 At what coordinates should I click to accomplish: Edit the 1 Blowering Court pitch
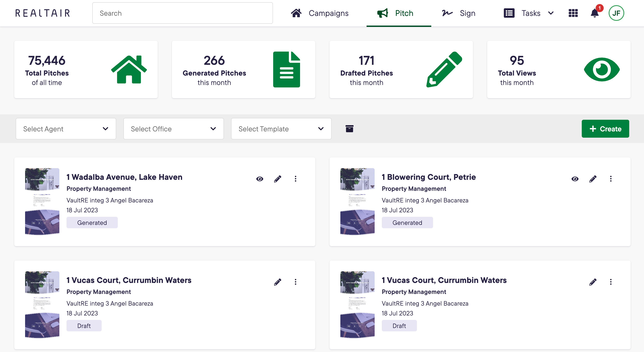pos(593,178)
